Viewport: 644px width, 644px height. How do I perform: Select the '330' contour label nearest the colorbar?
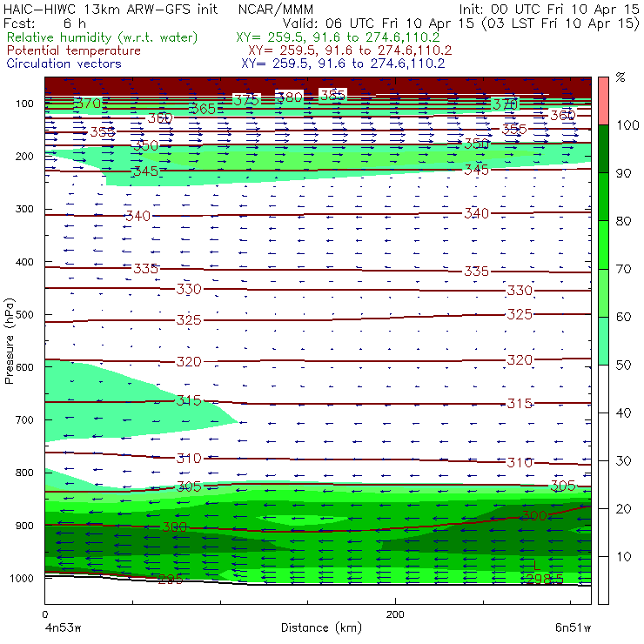tap(520, 291)
